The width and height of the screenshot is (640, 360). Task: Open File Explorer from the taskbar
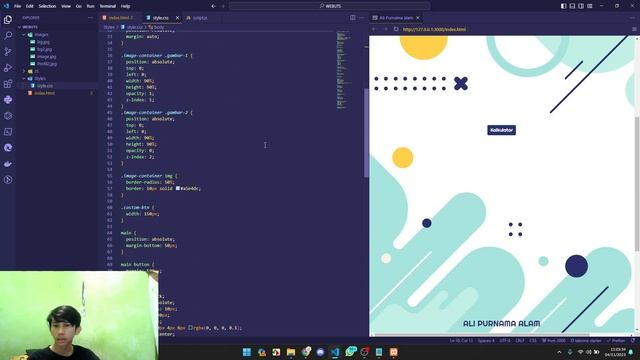(291, 352)
